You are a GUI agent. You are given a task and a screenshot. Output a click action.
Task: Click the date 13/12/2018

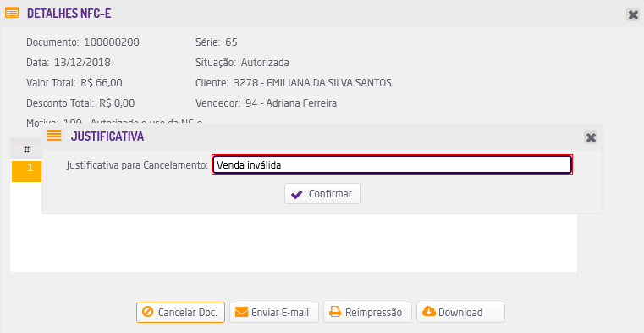click(82, 63)
